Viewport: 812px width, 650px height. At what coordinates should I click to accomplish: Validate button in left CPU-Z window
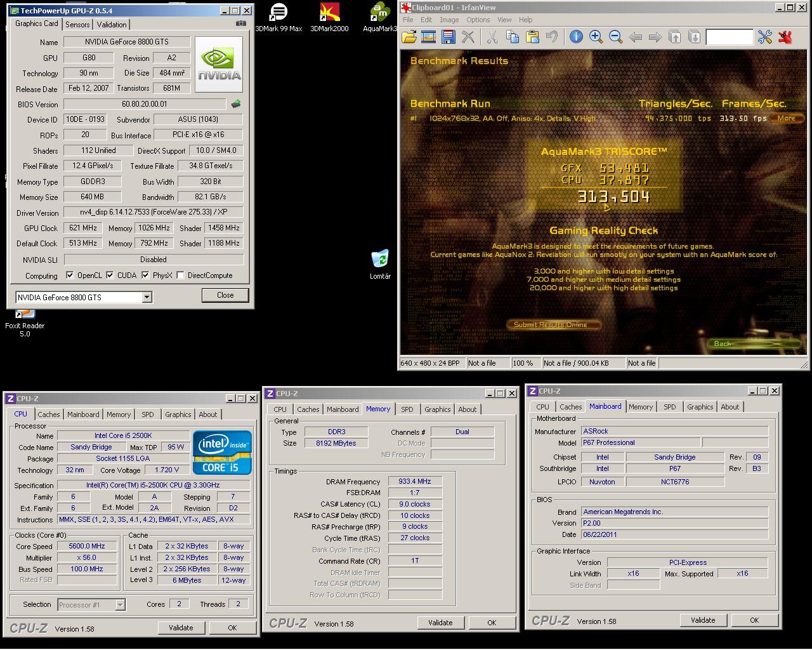pos(181,628)
